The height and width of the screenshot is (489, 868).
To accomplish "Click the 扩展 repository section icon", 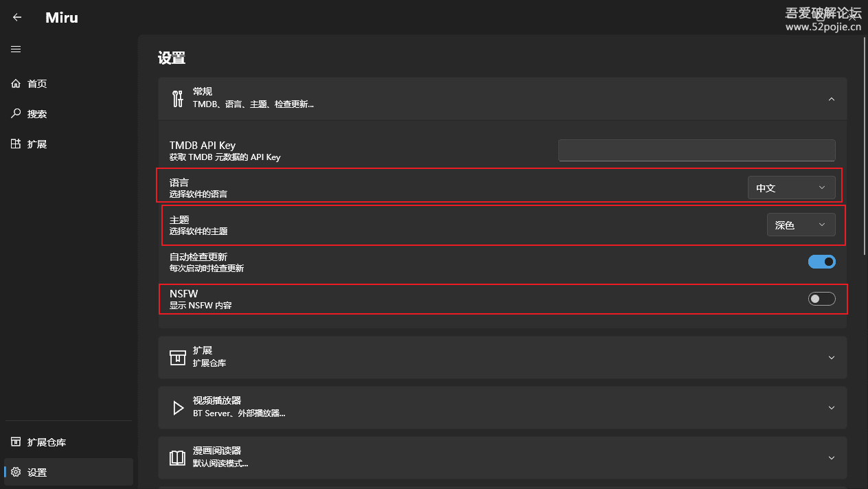I will click(178, 358).
